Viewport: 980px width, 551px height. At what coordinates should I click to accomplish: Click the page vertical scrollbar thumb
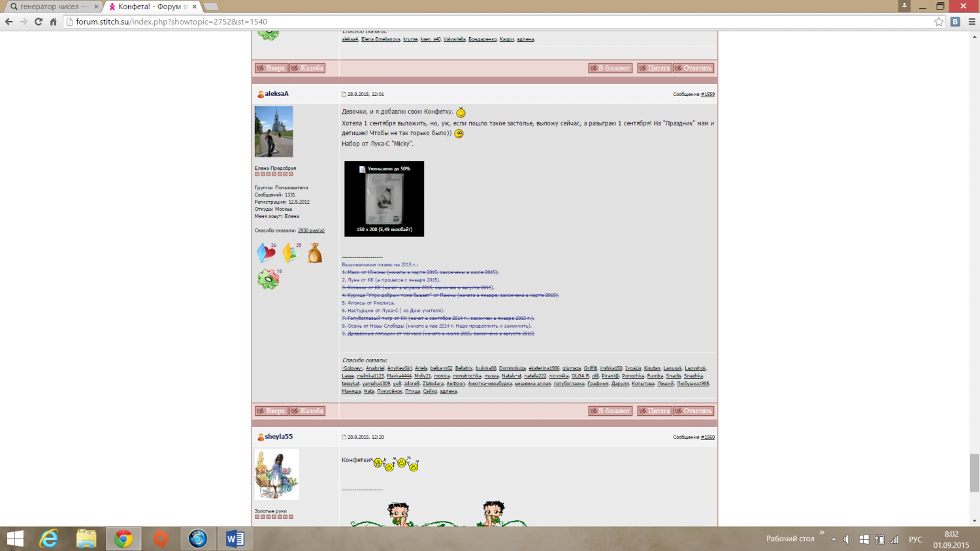(974, 472)
